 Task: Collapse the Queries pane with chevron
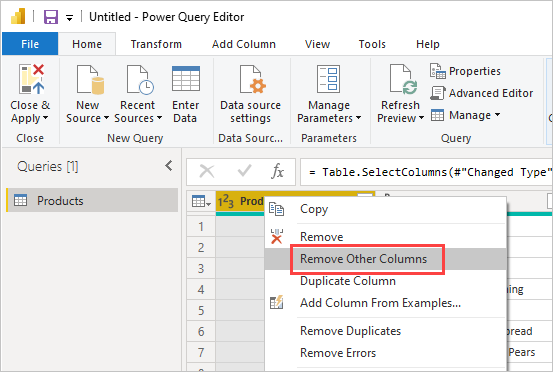tap(169, 166)
